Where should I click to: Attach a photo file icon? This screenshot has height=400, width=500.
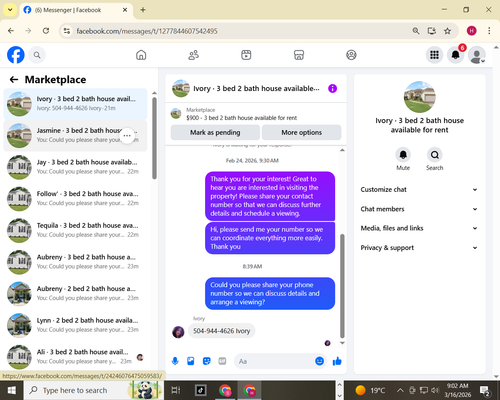point(191,361)
